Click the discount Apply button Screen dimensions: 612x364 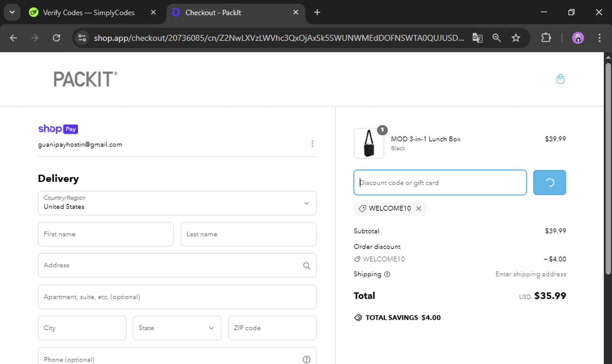pos(550,183)
